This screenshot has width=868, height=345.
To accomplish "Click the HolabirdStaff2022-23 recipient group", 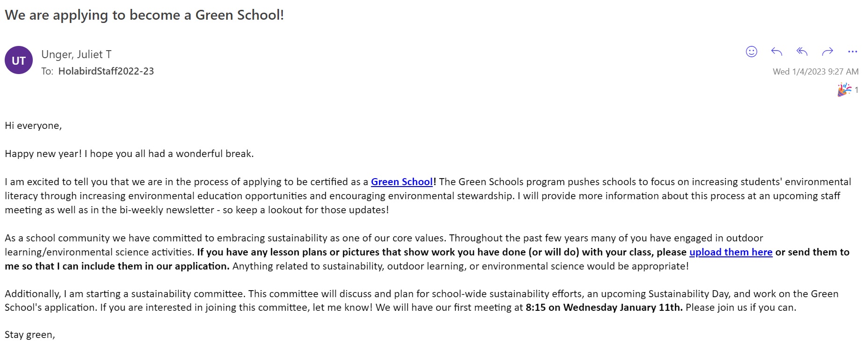I will 106,71.
